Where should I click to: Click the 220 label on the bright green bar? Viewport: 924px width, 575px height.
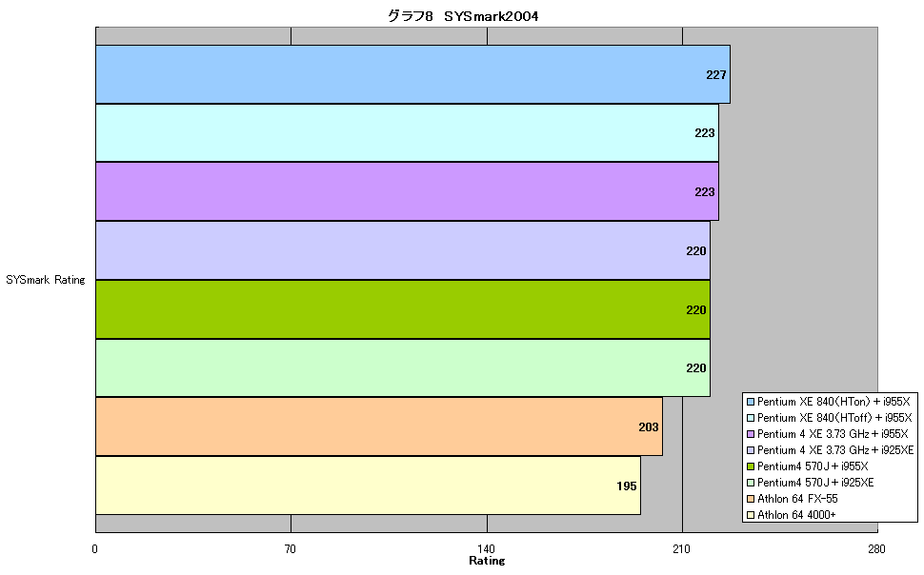coord(696,310)
